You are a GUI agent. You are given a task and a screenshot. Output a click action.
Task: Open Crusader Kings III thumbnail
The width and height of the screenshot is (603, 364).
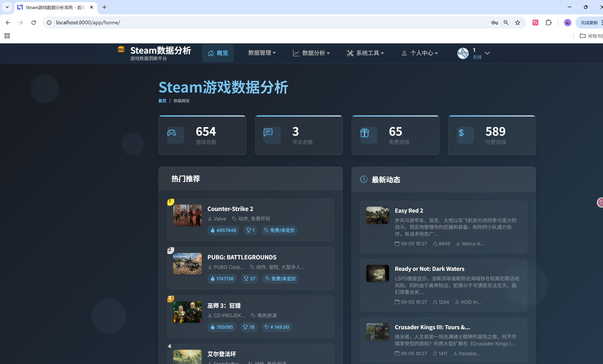tap(378, 332)
